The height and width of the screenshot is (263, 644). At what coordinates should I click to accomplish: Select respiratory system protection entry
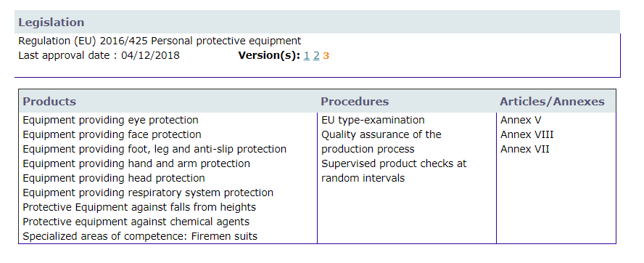tap(148, 193)
